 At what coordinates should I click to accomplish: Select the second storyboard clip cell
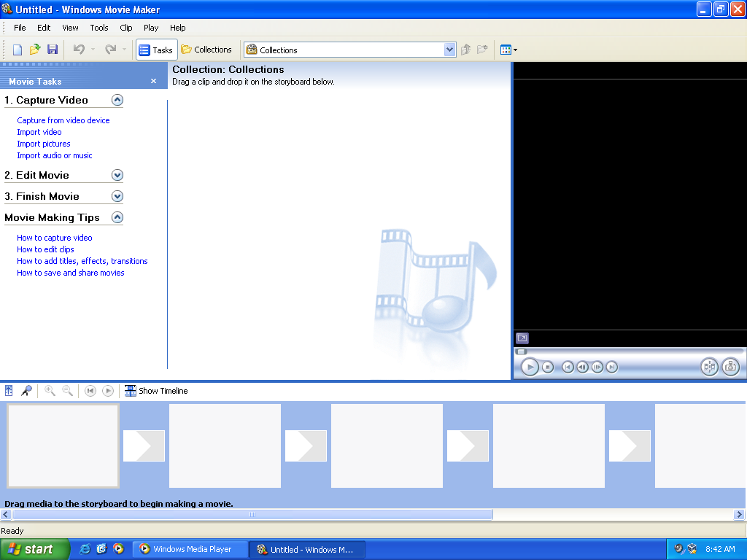[x=225, y=446]
